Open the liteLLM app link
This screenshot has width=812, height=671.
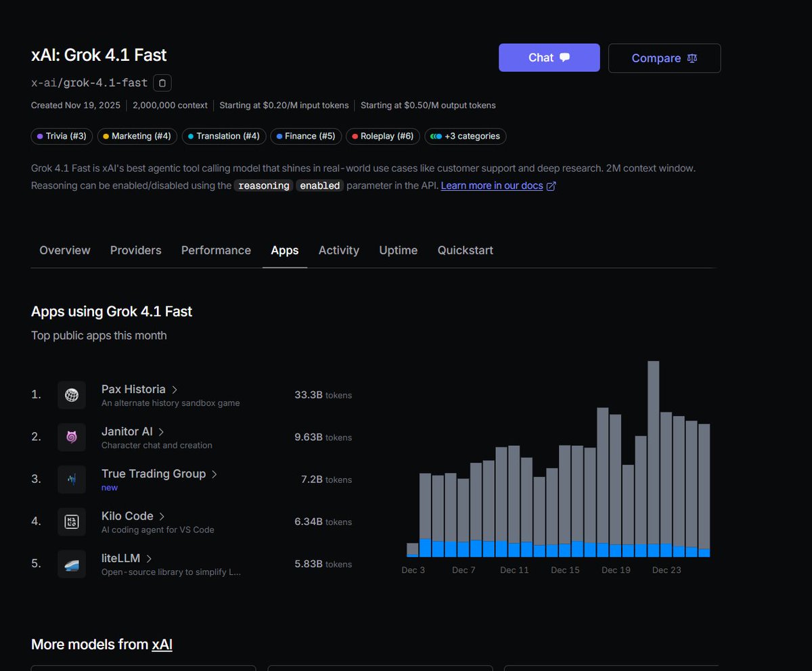click(127, 558)
